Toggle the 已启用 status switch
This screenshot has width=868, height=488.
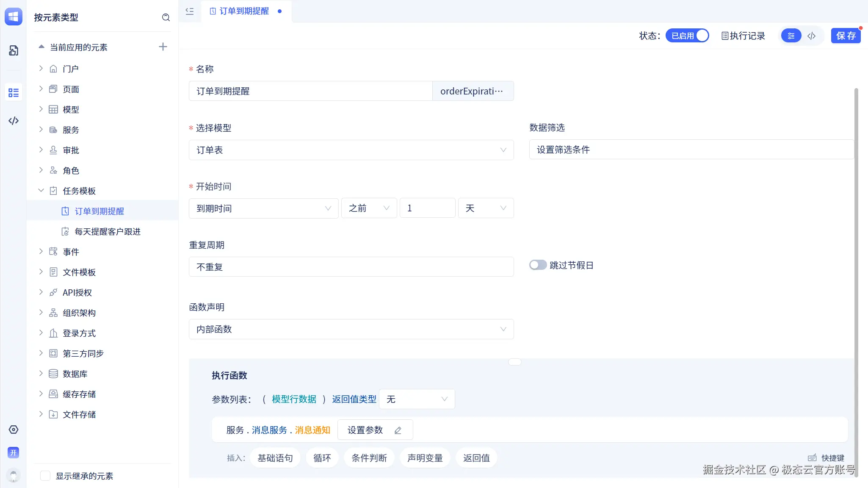pyautogui.click(x=687, y=36)
